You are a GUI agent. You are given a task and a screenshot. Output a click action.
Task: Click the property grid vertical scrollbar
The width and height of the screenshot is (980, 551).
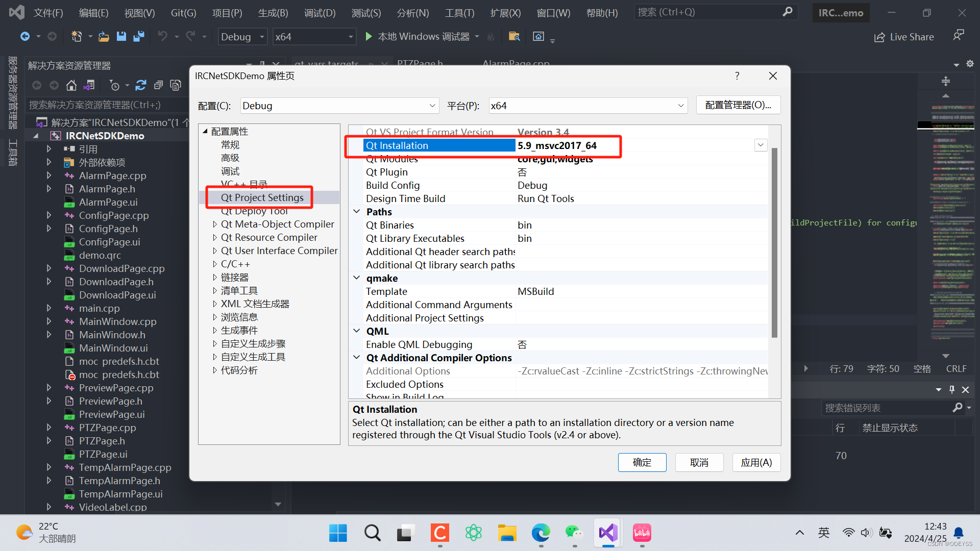774,243
